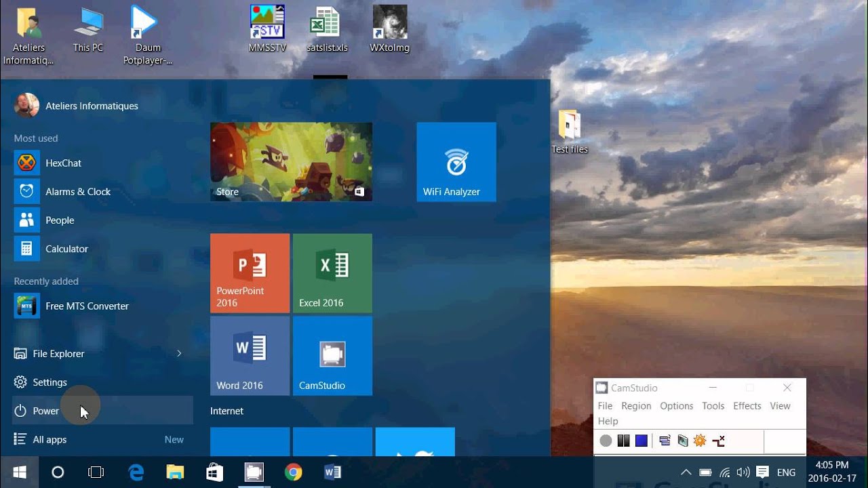
Task: Click battery icon in system tray
Action: click(x=705, y=472)
